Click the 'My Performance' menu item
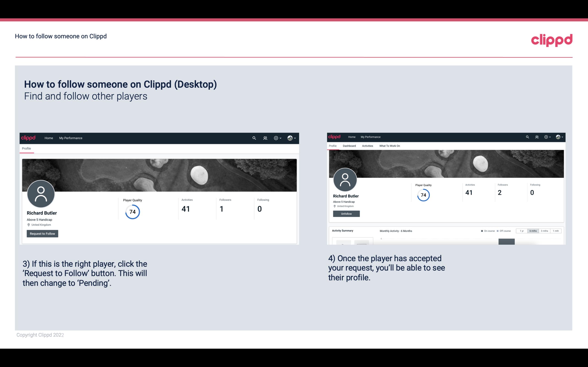The image size is (588, 367). tap(70, 138)
